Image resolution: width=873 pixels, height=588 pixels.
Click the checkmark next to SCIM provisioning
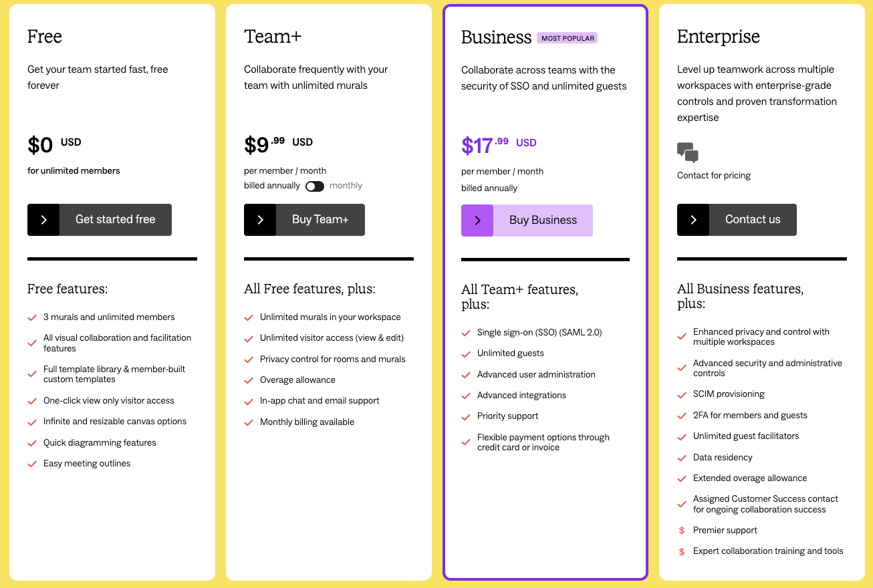point(682,395)
